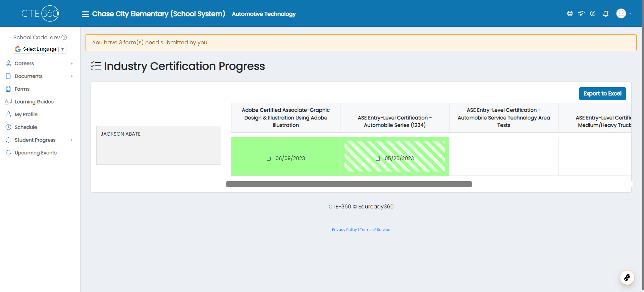The width and height of the screenshot is (644, 292).
Task: Open the help question mark icon in header
Action: pos(593,13)
